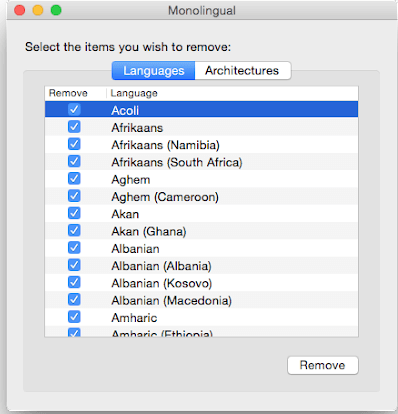
Task: Uncheck the Afrikaans remove checkbox
Action: (74, 127)
